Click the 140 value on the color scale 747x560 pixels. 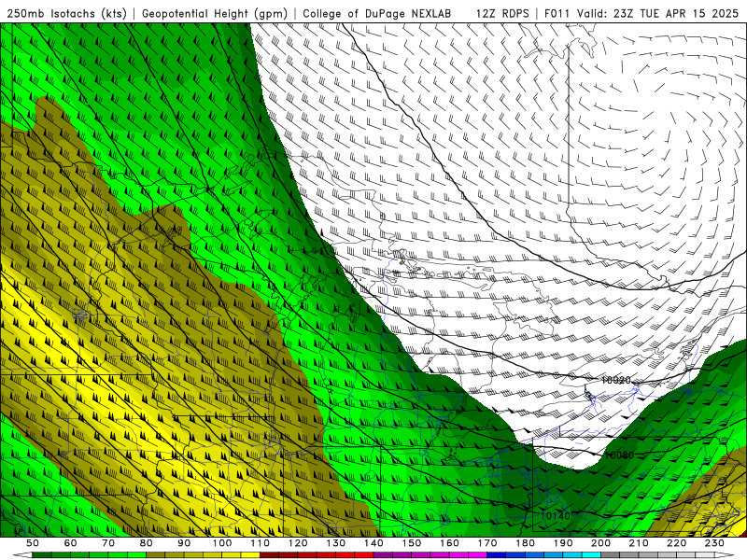tap(373, 543)
